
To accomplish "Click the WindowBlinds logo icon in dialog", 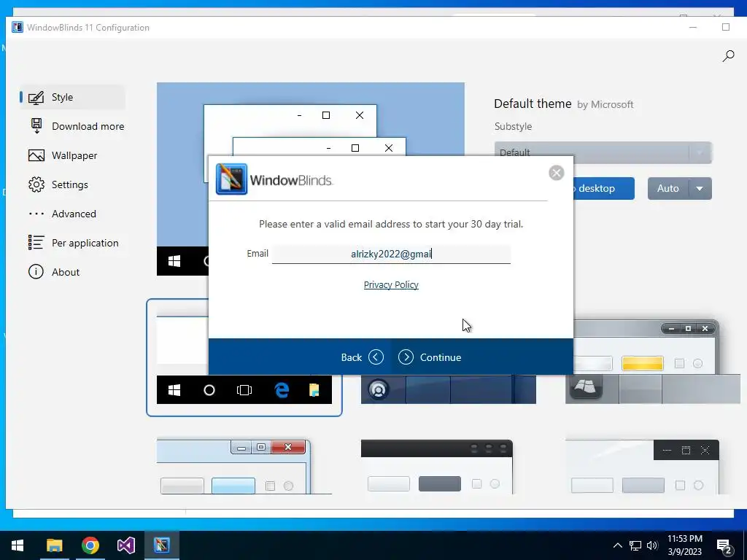I will click(231, 179).
